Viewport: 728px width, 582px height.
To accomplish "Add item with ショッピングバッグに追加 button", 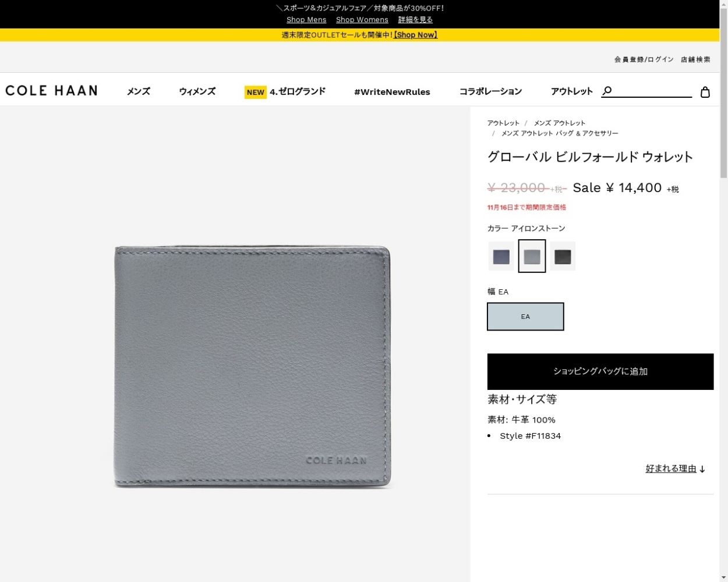I will tap(600, 371).
